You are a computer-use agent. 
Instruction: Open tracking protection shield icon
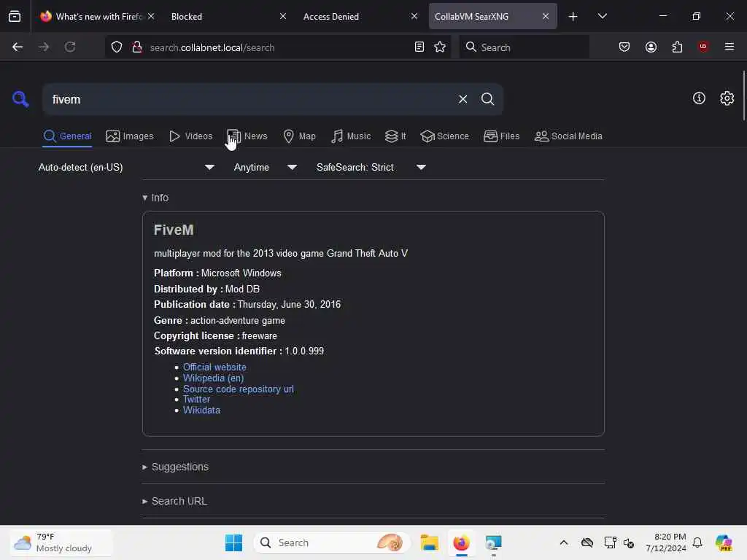point(117,47)
